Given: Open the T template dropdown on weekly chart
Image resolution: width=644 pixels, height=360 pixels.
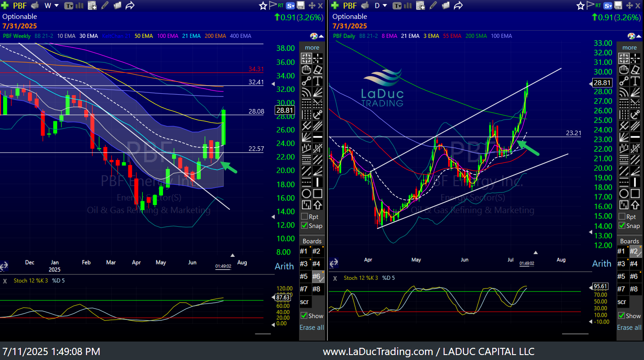Looking at the screenshot, I should click(68, 6).
